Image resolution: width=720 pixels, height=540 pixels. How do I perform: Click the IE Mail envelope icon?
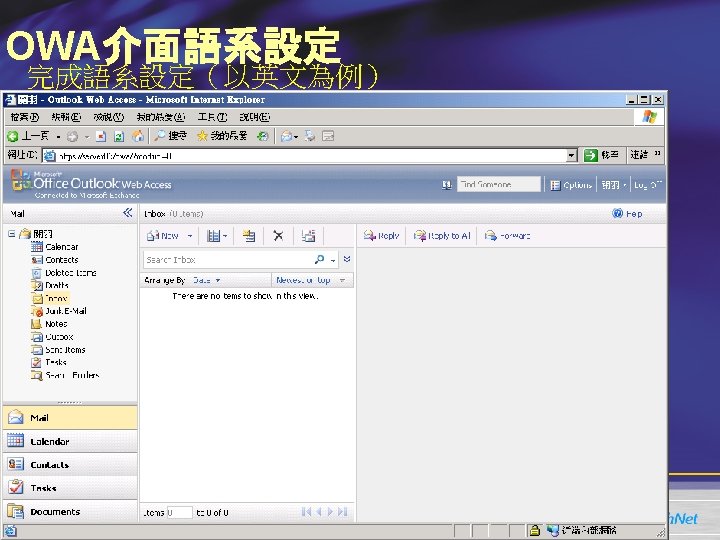(286, 136)
